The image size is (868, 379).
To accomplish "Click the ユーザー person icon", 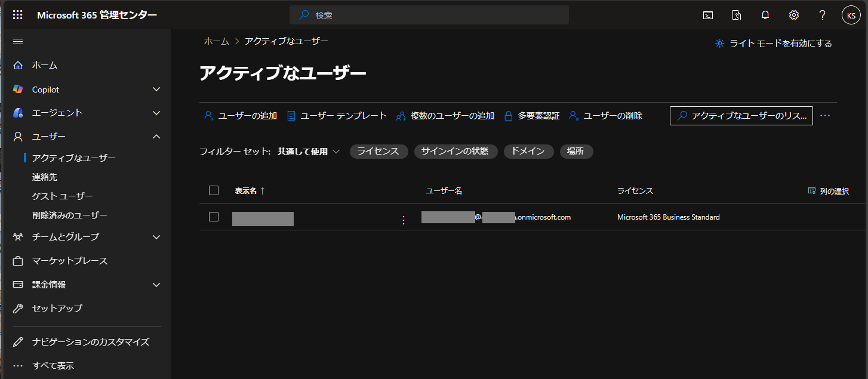I will pyautogui.click(x=18, y=137).
